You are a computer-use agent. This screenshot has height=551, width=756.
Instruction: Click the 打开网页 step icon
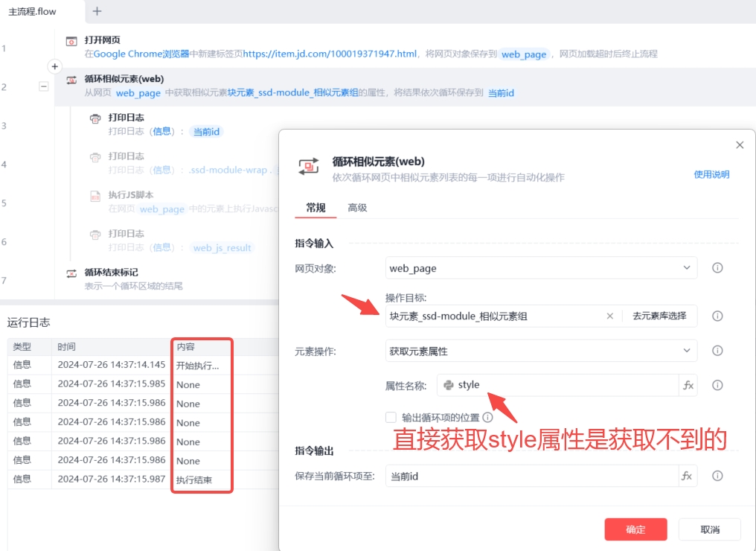[x=71, y=41]
